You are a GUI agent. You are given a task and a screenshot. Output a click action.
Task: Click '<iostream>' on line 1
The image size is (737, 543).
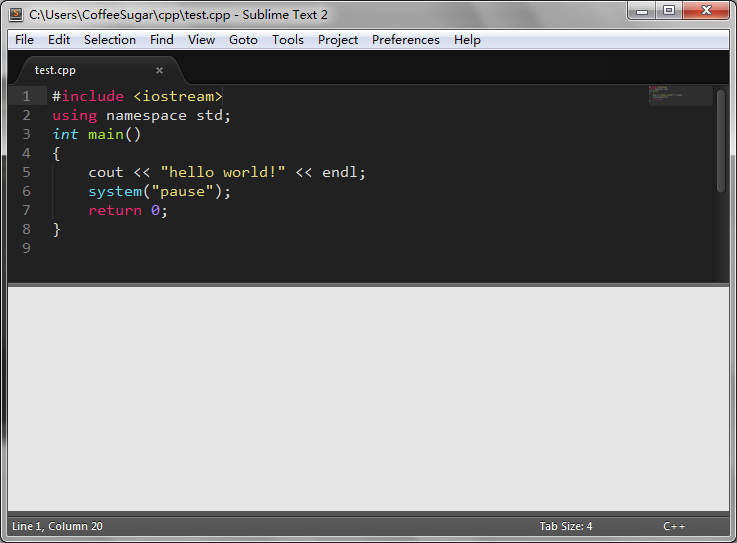[x=178, y=96]
